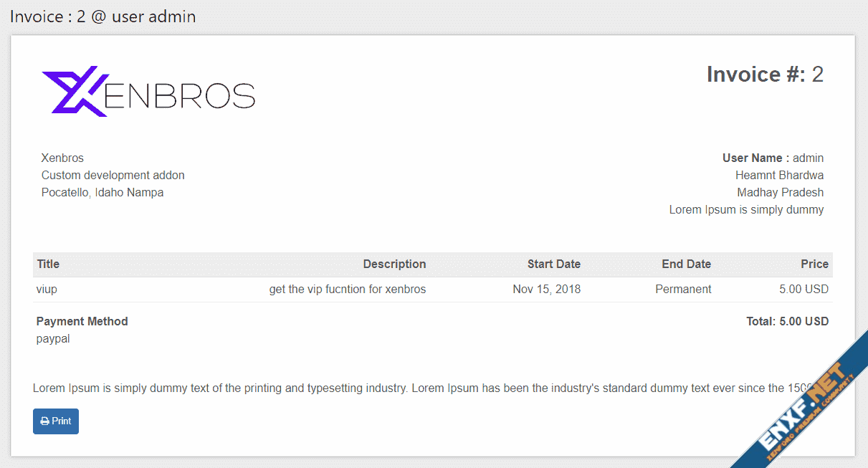The image size is (868, 468).
Task: Click the Description column header
Action: pos(394,264)
